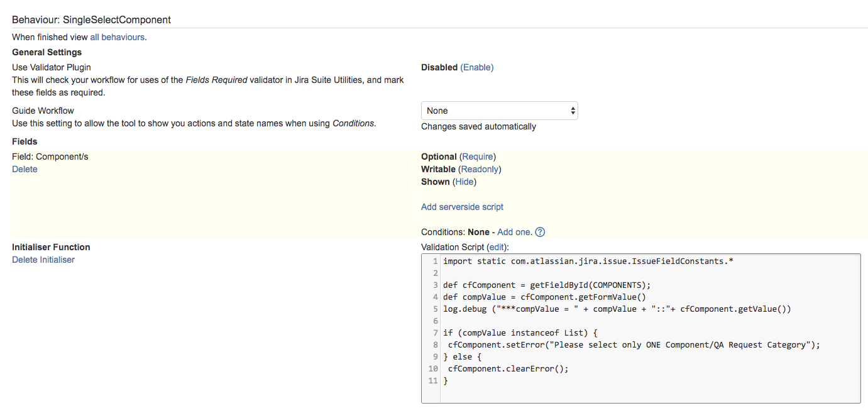Open the Guide Workflow dropdown showing None
This screenshot has width=868, height=413.
click(499, 111)
